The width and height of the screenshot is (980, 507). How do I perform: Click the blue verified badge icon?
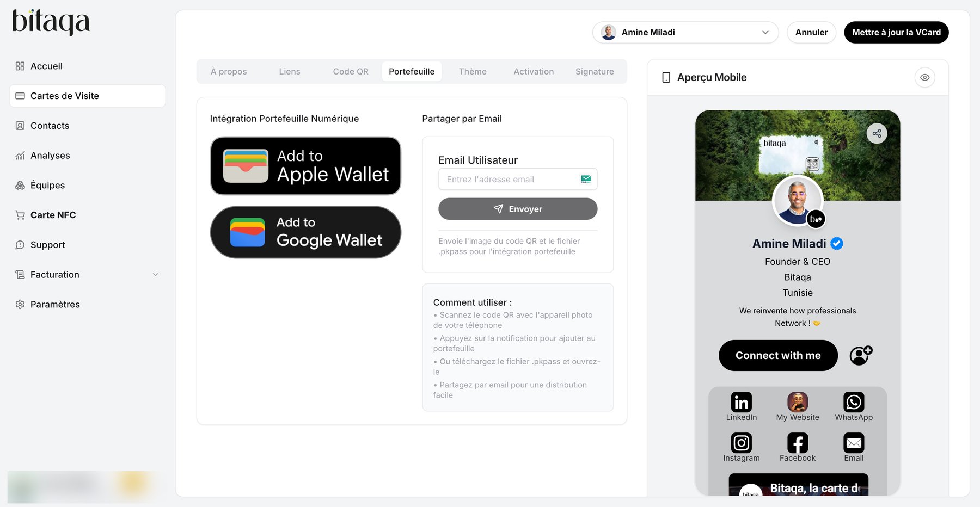coord(837,244)
